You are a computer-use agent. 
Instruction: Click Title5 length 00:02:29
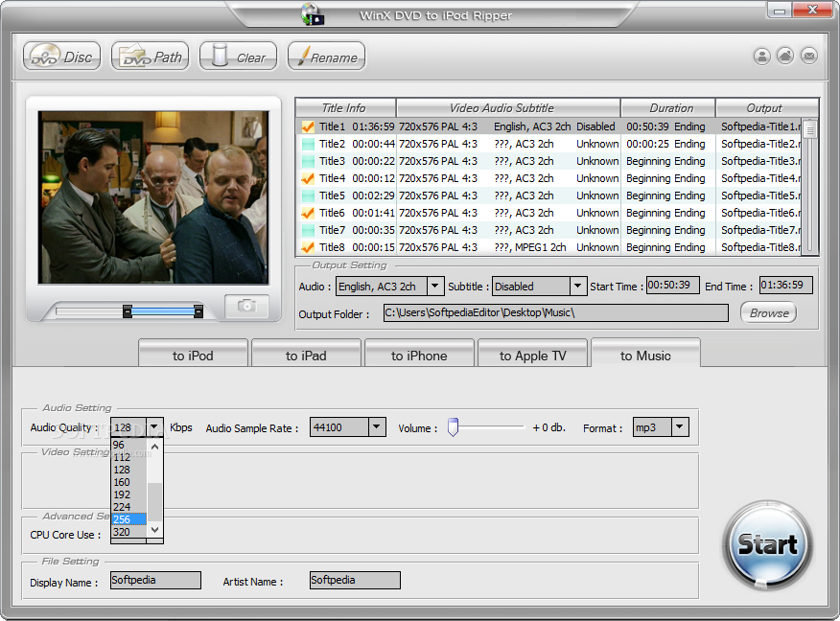point(373,195)
